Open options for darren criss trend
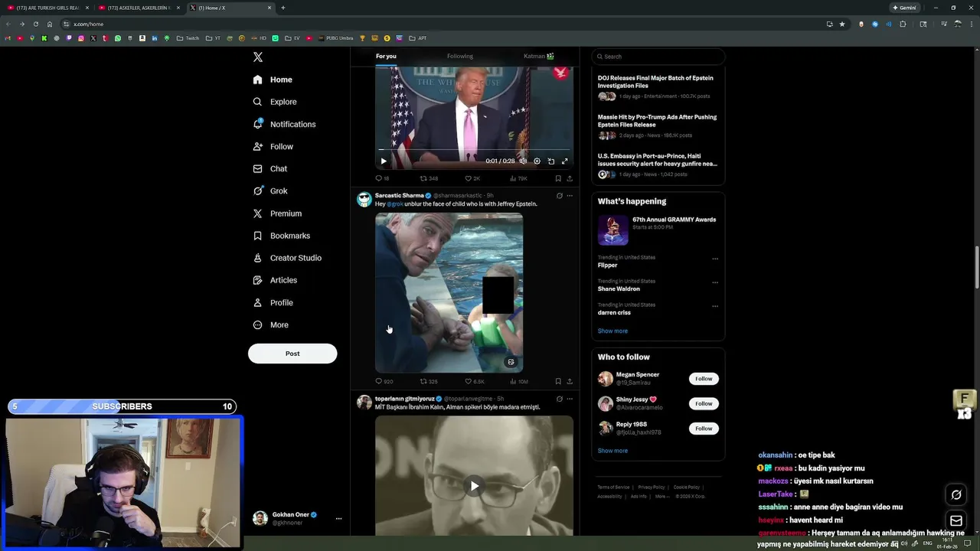980x551 pixels. (715, 306)
